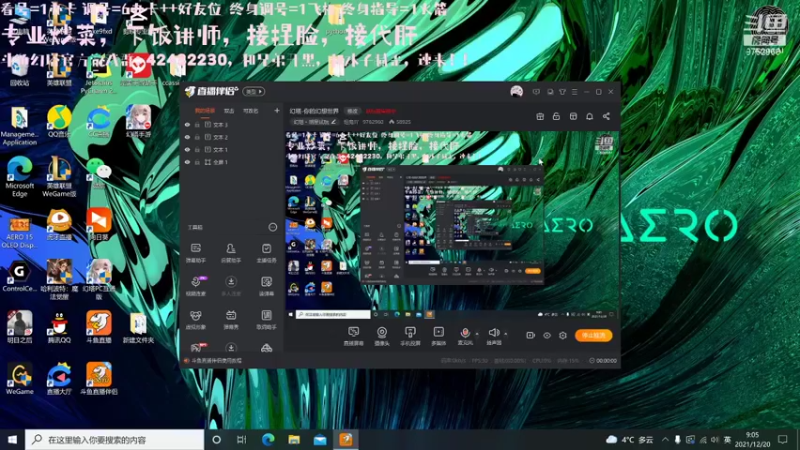This screenshot has width=800, height=450.
Task: Select the 文本 2 source row
Action: pos(233,137)
